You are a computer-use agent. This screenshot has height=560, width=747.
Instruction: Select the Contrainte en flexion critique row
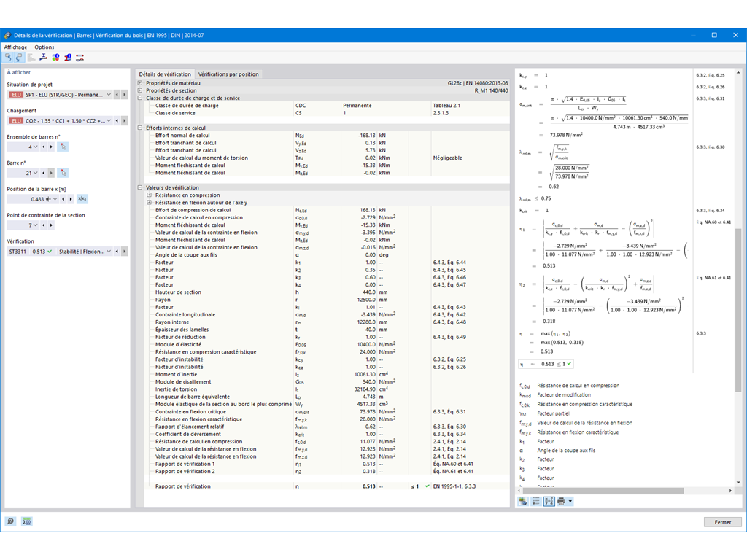tap(327, 412)
